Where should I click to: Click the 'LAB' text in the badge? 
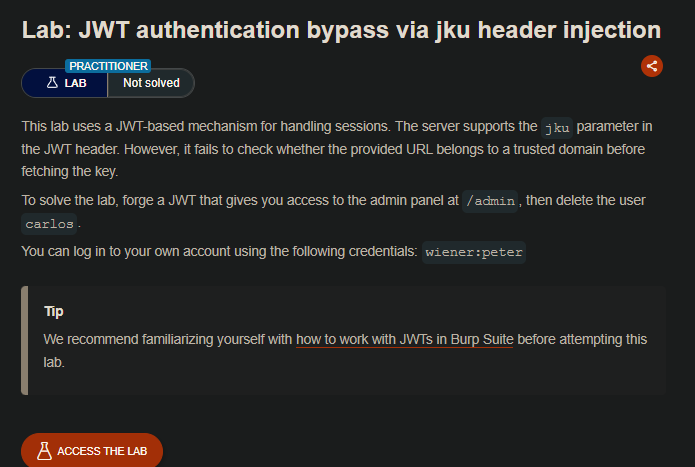pyautogui.click(x=76, y=84)
